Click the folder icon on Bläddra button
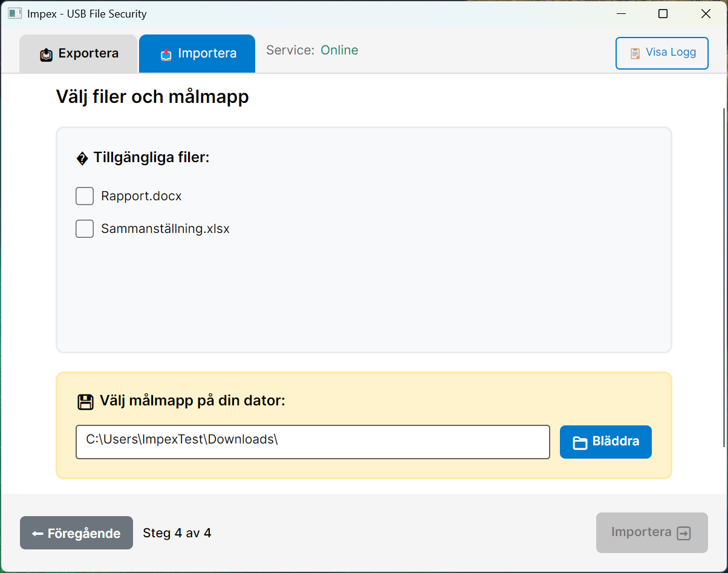The image size is (728, 573). pos(580,443)
